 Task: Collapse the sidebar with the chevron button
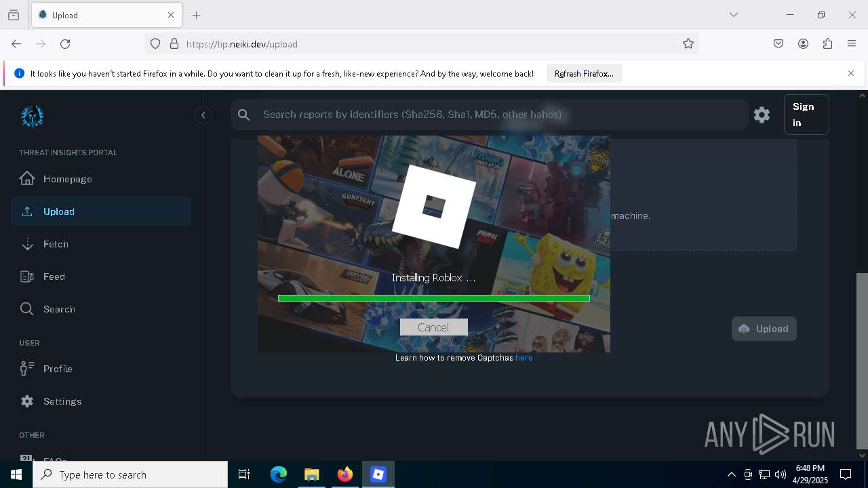tap(203, 115)
